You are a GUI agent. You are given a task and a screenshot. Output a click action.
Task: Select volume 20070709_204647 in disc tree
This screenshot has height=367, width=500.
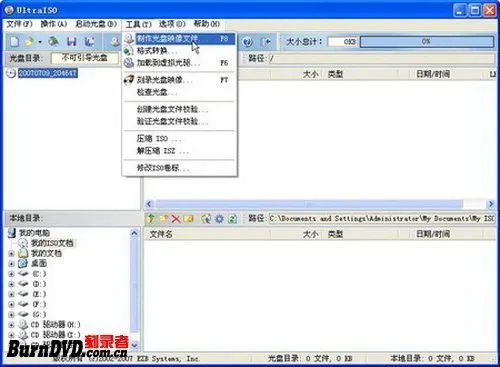pyautogui.click(x=48, y=73)
